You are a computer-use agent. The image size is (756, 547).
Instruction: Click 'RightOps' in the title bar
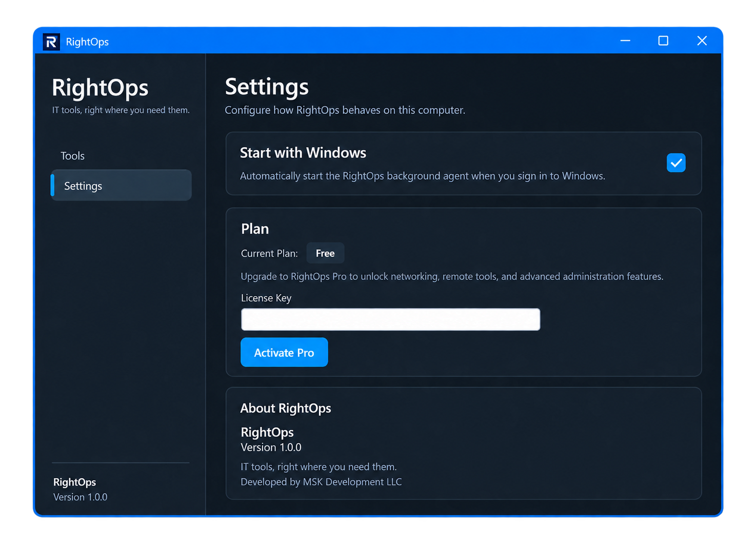[87, 42]
